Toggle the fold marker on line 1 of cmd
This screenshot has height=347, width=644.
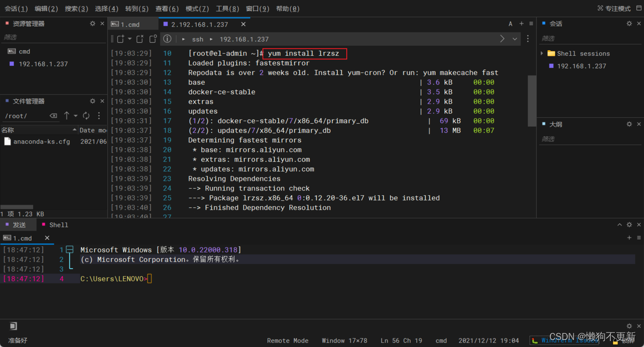click(70, 249)
